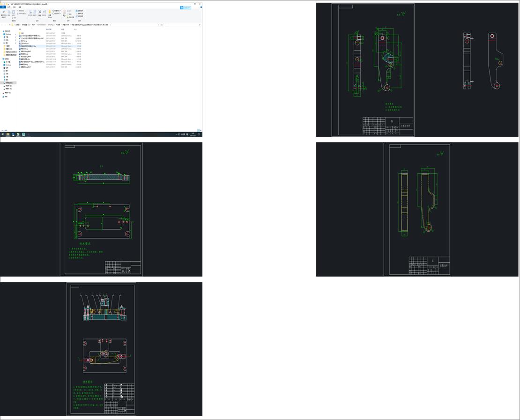Click Administrator in the address breadcrumb
The height and width of the screenshot is (420, 520).
[41, 25]
